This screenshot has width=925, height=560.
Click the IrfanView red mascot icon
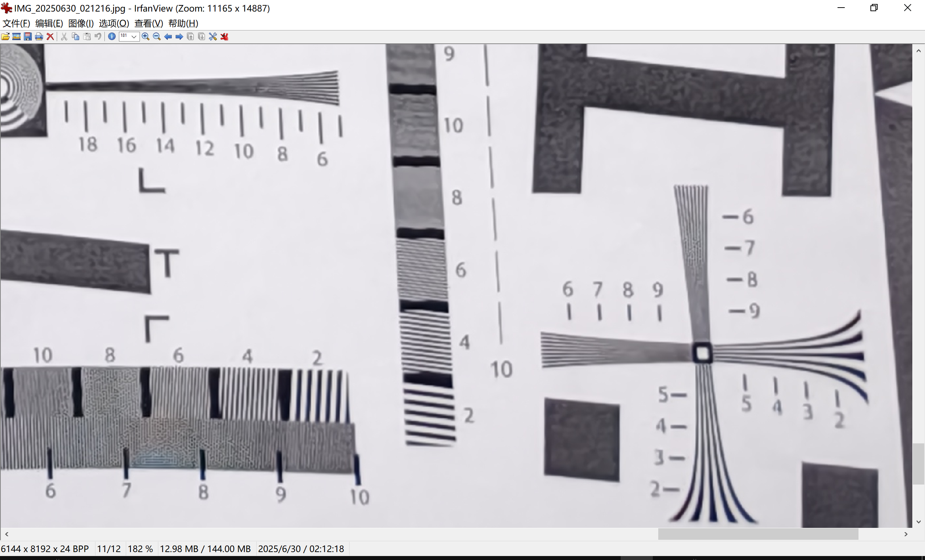[224, 36]
